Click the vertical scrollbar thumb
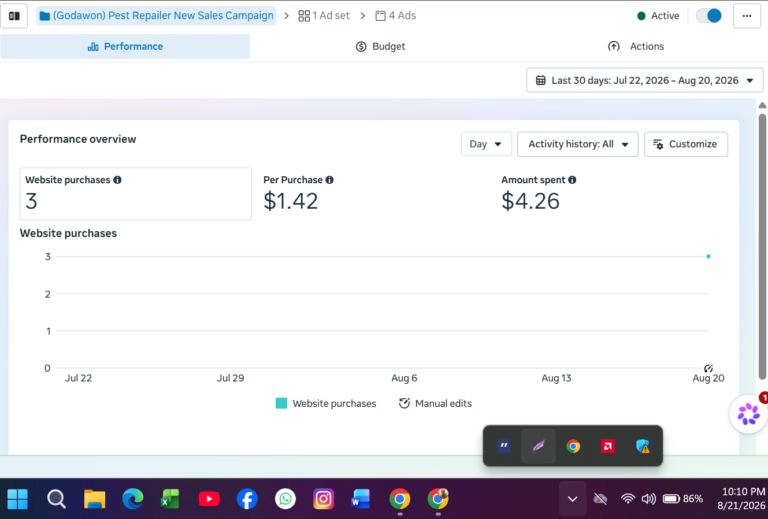This screenshot has width=768, height=519. click(762, 246)
